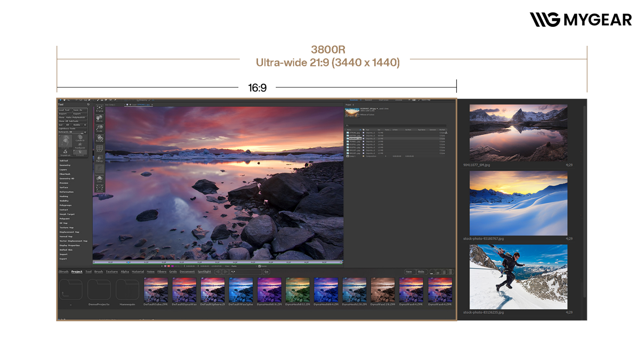Toggle the Transp transparency icon
Viewport: 644px width, 362px height.
coord(100,159)
